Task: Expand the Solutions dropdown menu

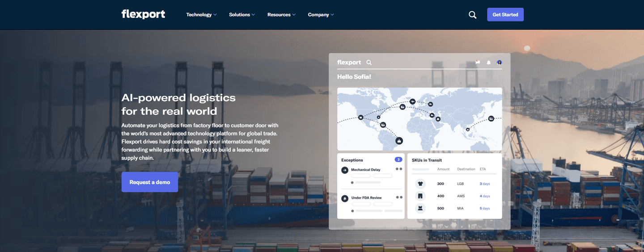Action: pos(242,15)
